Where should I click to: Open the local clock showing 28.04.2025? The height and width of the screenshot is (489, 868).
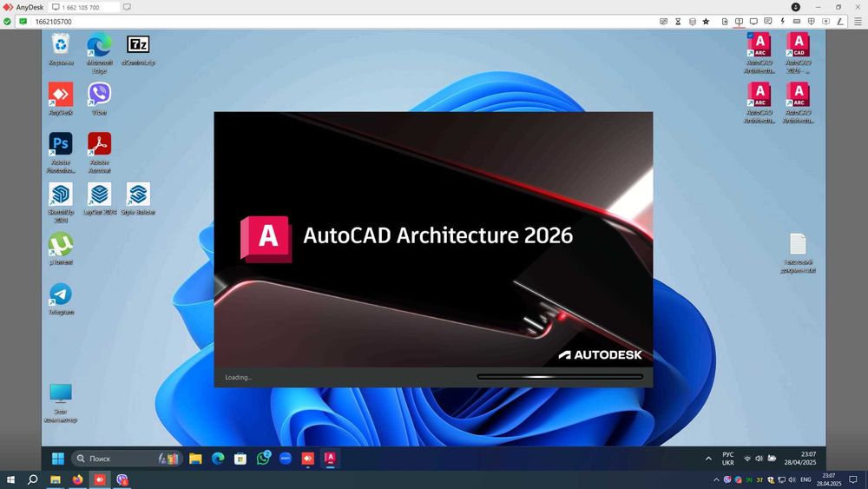point(829,479)
